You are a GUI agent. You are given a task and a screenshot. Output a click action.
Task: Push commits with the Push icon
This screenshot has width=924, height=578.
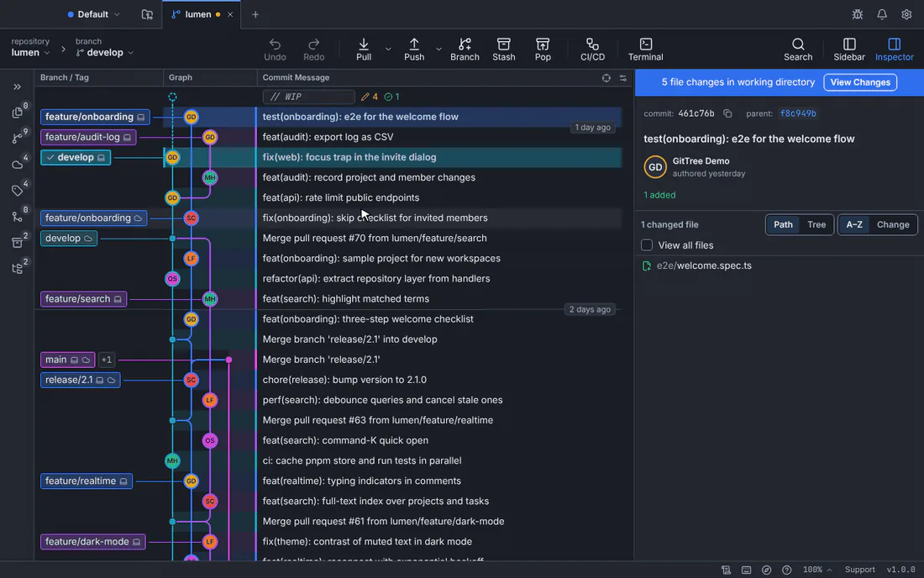click(x=414, y=45)
